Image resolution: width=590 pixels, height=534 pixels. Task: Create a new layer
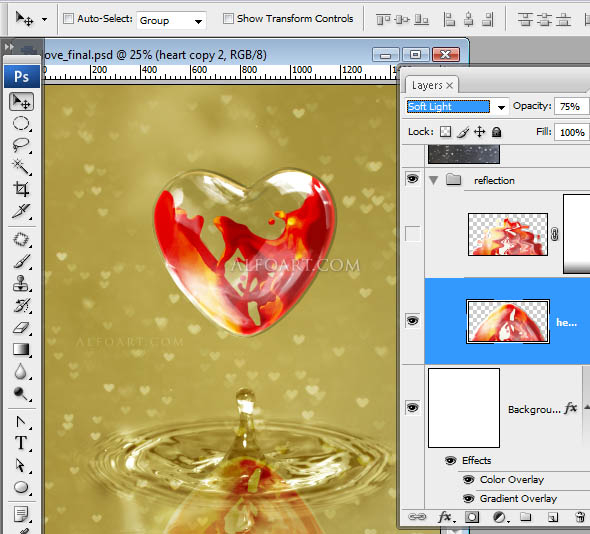[x=552, y=517]
